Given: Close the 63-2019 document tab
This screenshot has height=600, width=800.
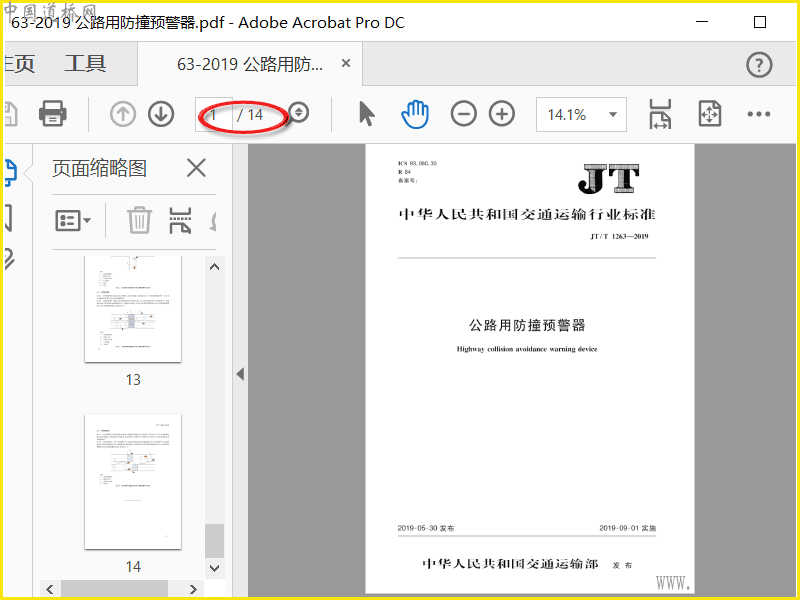Looking at the screenshot, I should [x=346, y=63].
